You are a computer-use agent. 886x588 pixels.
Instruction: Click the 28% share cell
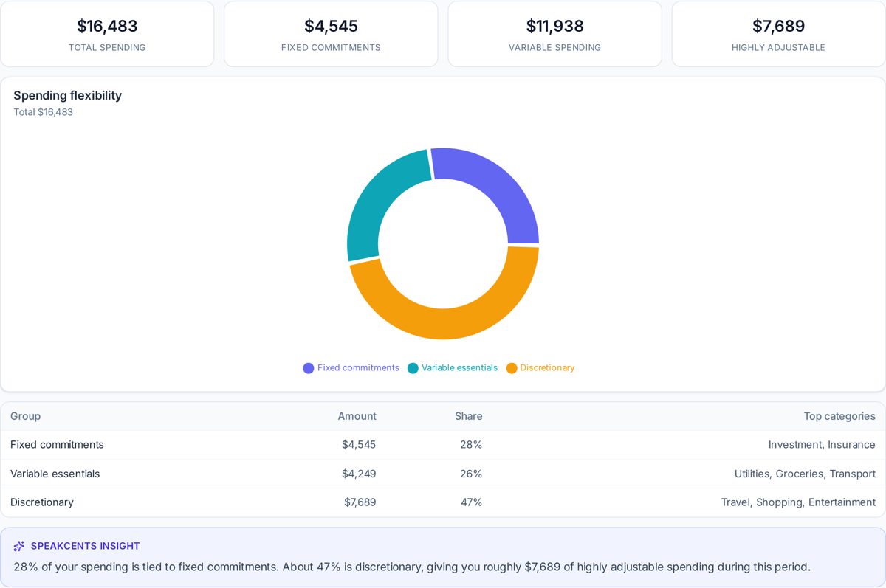pos(471,445)
